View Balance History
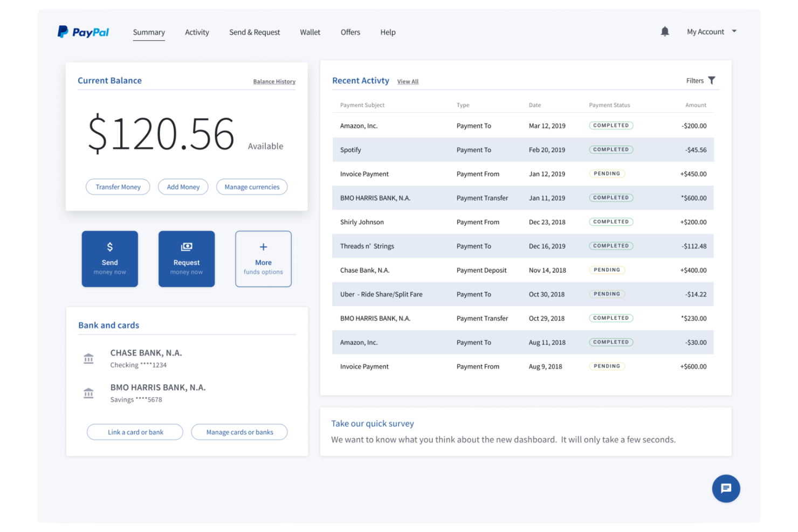The width and height of the screenshot is (798, 532). pyautogui.click(x=274, y=81)
